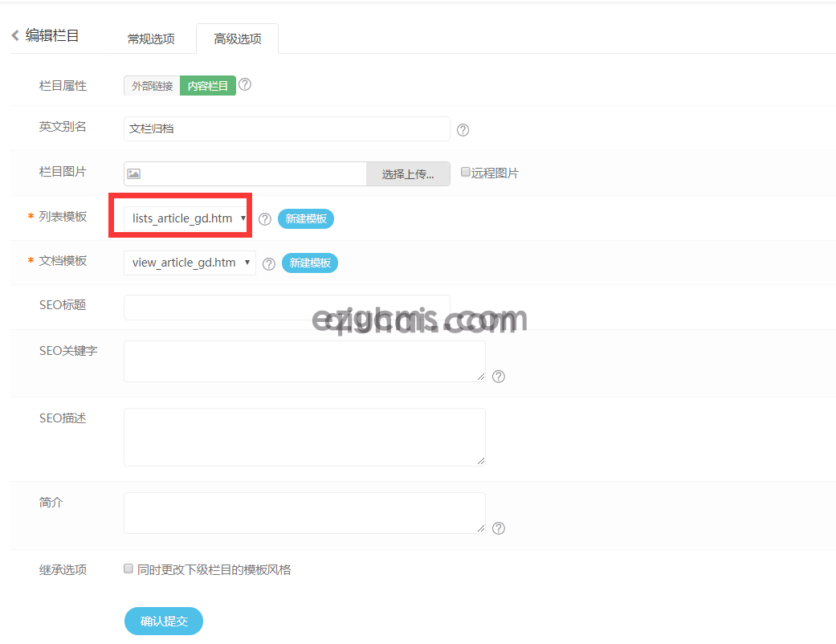Click the help icon beside 栏目属性 toggle
The image size is (836, 644).
coord(245,85)
